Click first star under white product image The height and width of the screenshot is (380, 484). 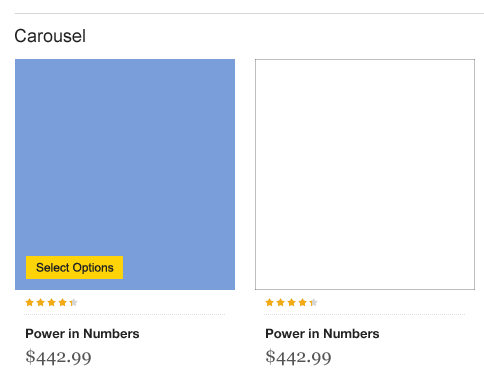[x=270, y=302]
